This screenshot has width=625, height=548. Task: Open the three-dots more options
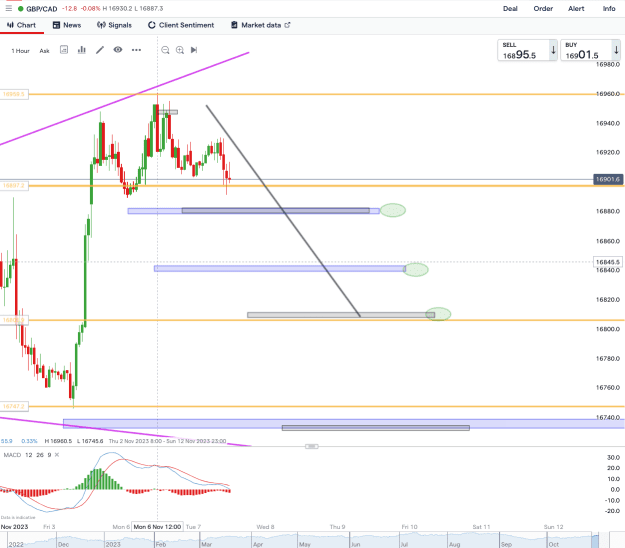[x=136, y=50]
